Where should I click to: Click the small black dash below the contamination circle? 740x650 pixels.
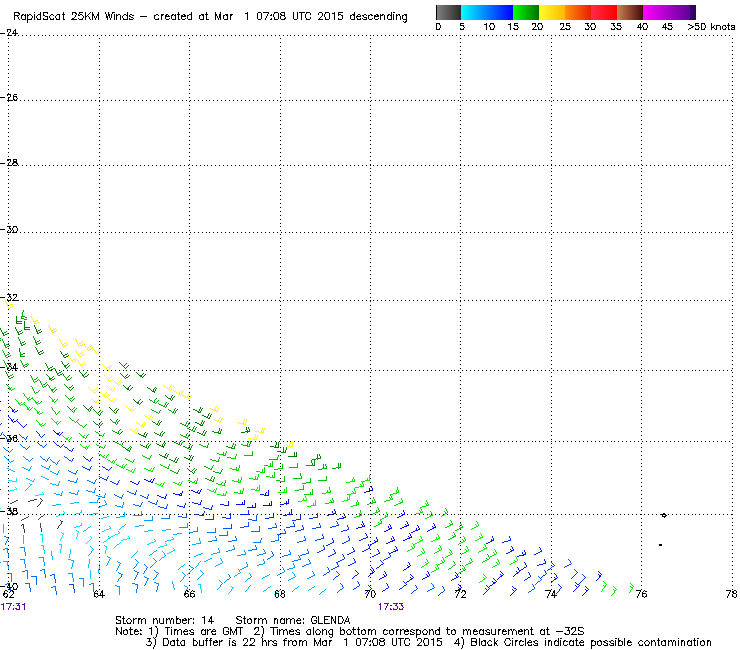(x=660, y=545)
